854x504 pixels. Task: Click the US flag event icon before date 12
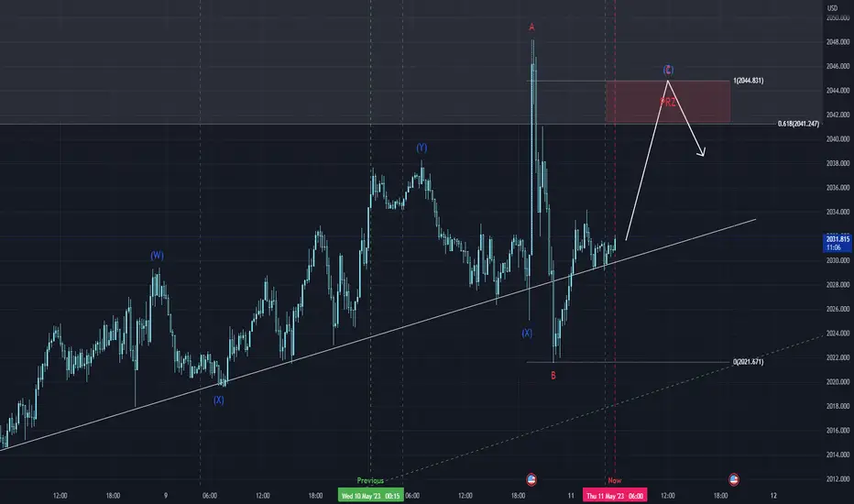[x=734, y=479]
